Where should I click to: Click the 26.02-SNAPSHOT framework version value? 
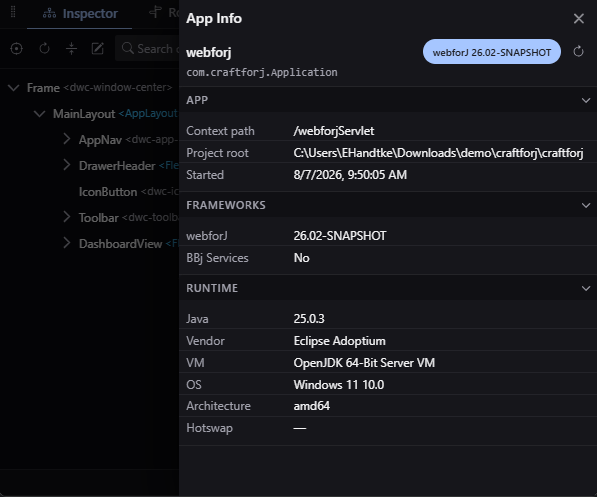340,236
